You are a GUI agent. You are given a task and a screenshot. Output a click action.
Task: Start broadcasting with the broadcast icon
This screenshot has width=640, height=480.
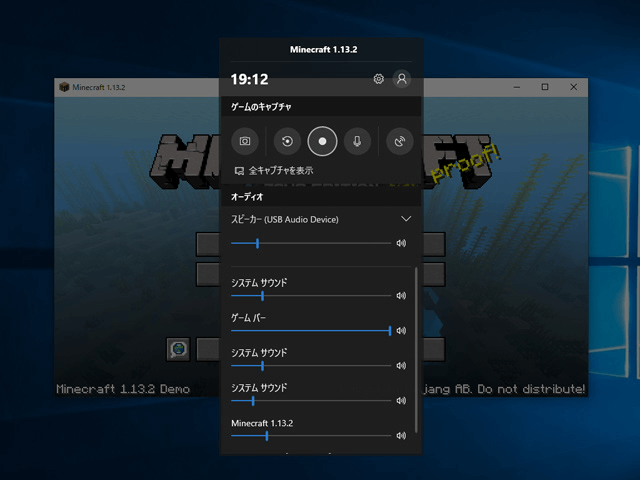400,142
